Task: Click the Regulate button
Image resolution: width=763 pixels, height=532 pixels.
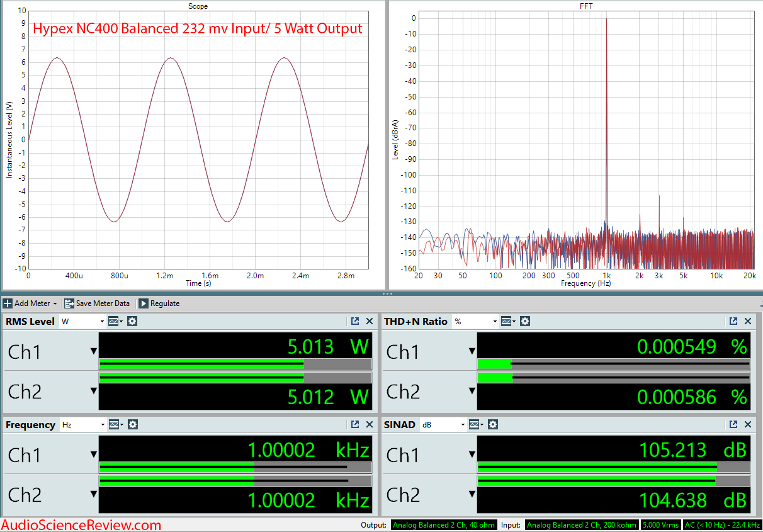Action: pos(159,303)
